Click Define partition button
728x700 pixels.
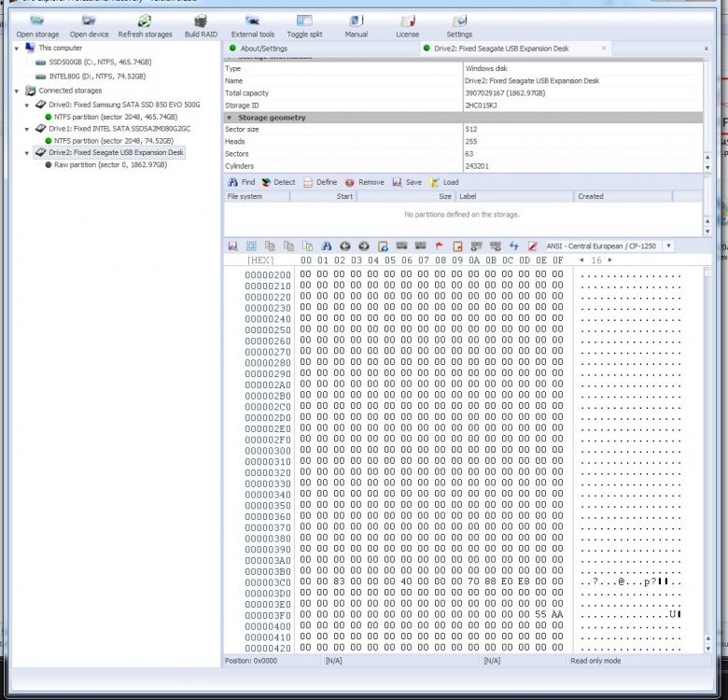(320, 182)
